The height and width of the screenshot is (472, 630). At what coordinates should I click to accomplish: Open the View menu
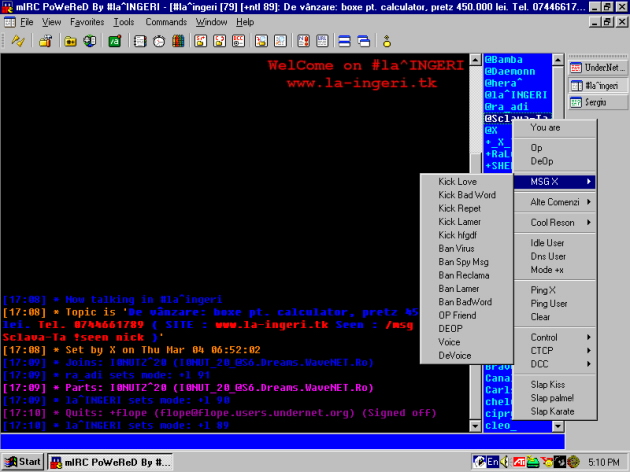(51, 22)
